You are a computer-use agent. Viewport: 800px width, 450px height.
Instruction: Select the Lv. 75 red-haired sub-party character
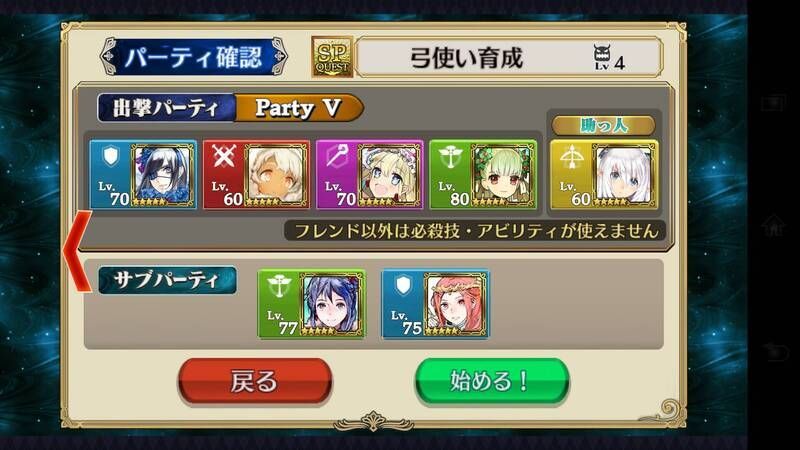pos(435,304)
